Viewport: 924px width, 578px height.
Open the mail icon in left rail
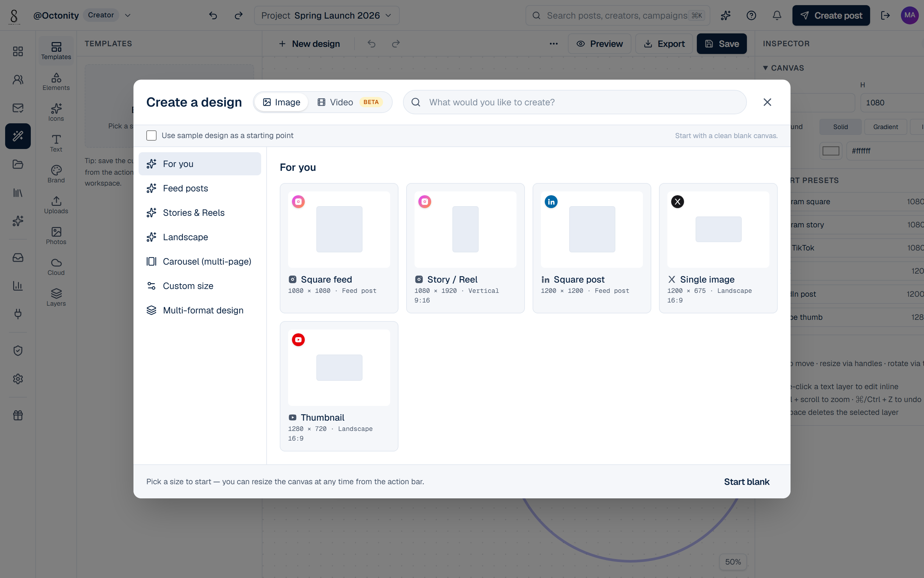[18, 108]
